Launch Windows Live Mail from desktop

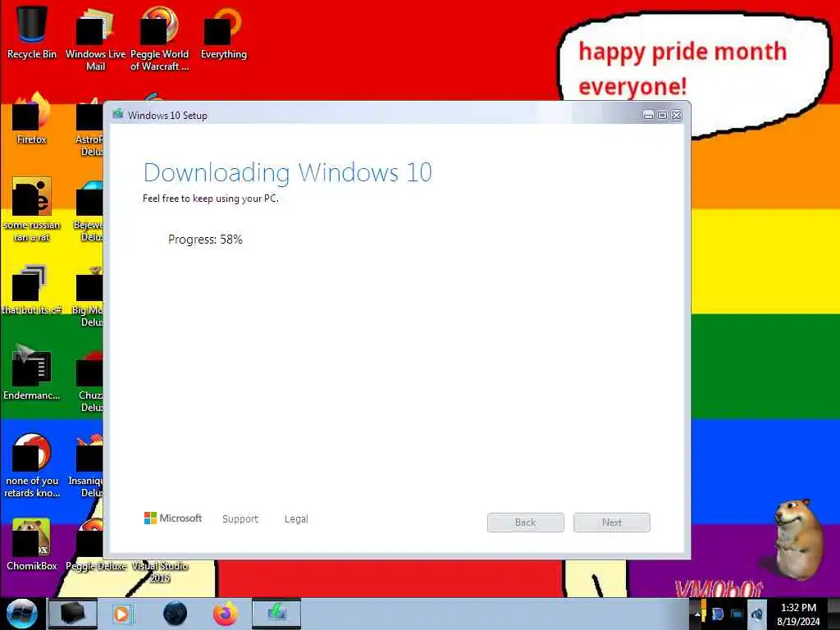95,38
